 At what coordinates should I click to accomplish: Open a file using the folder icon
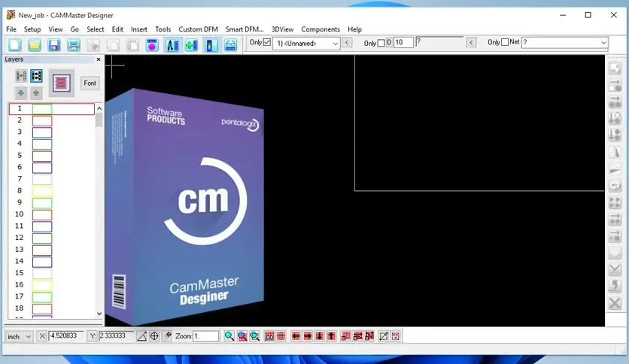[x=35, y=45]
